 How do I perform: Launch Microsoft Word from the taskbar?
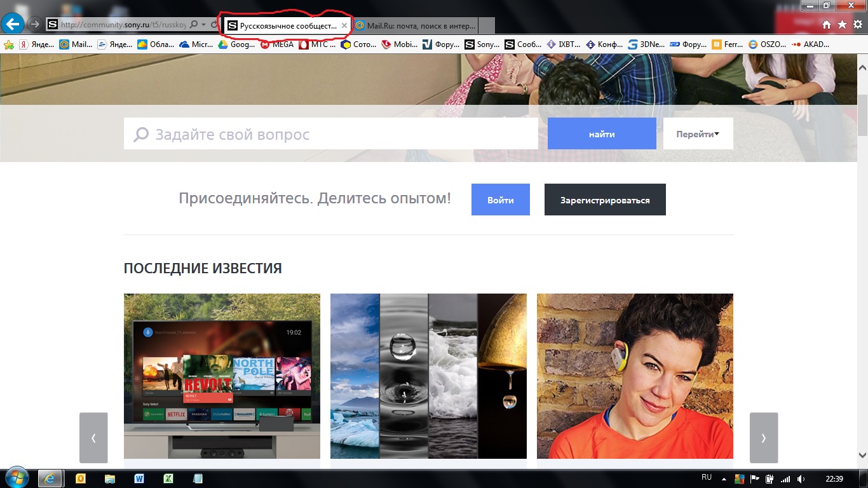(x=139, y=478)
